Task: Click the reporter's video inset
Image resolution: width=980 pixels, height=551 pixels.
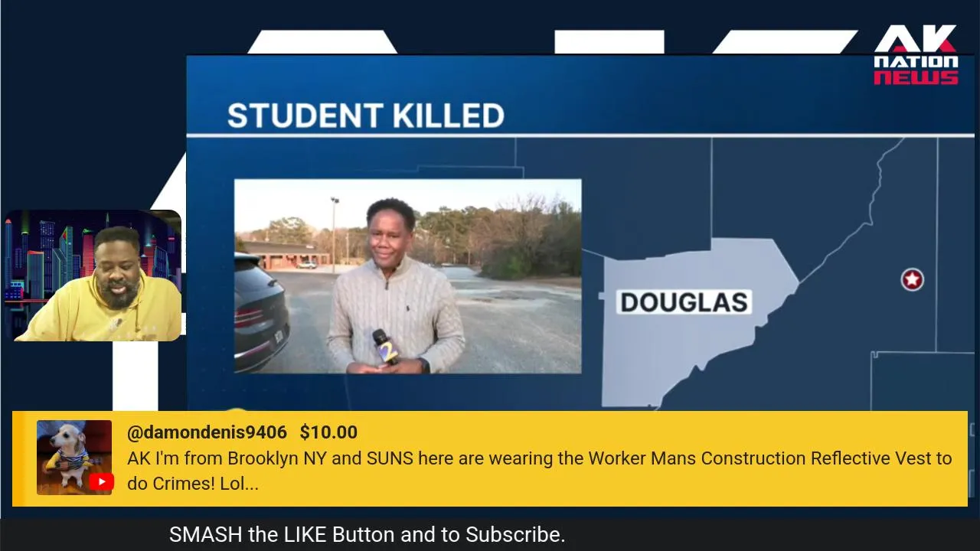Action: 407,276
